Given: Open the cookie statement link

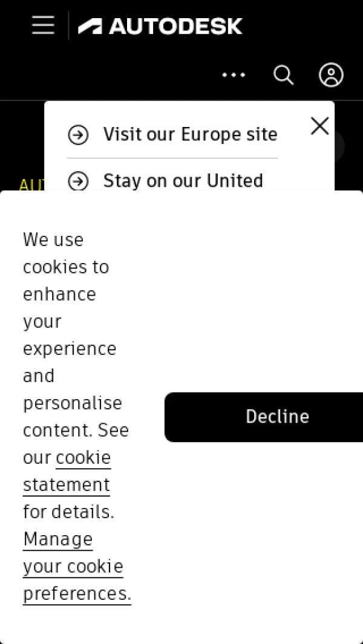Looking at the screenshot, I should point(83,458).
